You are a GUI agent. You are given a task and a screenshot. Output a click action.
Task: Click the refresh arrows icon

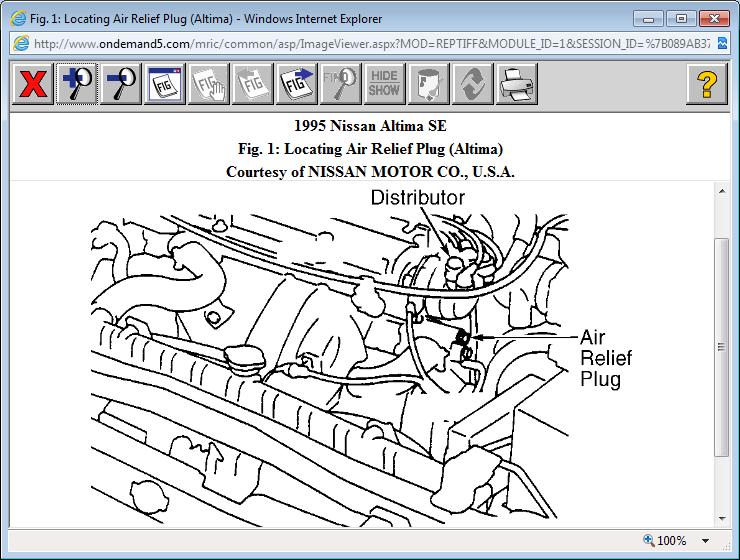472,84
